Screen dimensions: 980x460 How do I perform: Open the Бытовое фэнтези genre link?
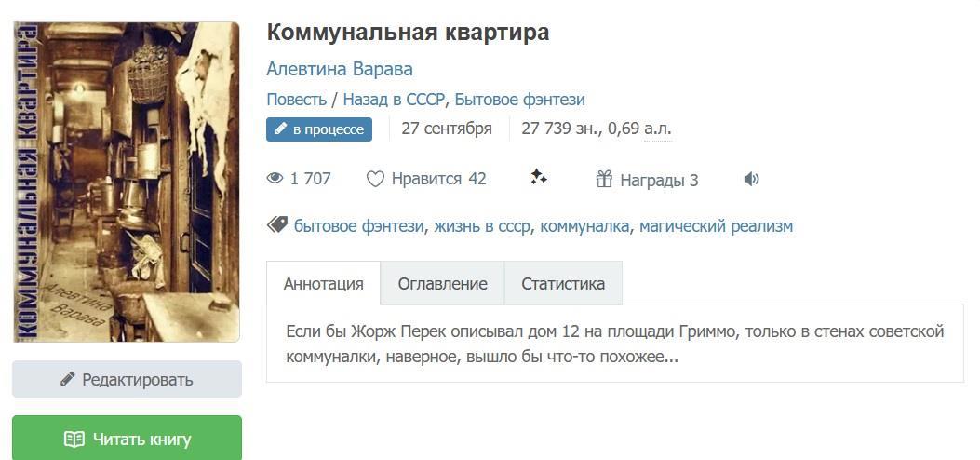[519, 100]
